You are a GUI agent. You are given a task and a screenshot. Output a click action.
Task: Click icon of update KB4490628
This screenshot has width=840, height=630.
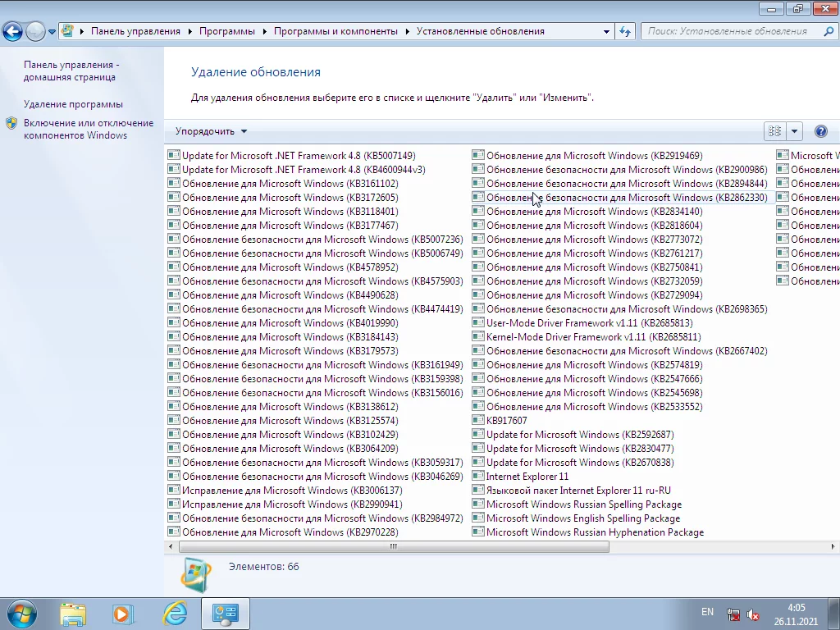(x=174, y=294)
